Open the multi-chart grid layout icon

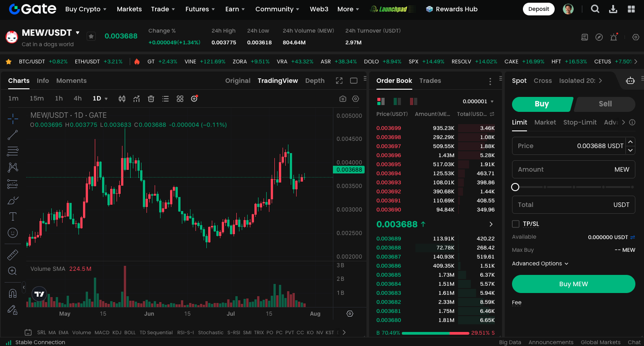180,99
